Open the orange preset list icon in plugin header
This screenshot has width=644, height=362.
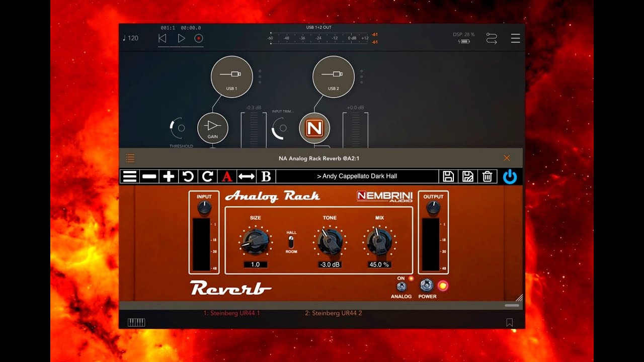point(130,158)
